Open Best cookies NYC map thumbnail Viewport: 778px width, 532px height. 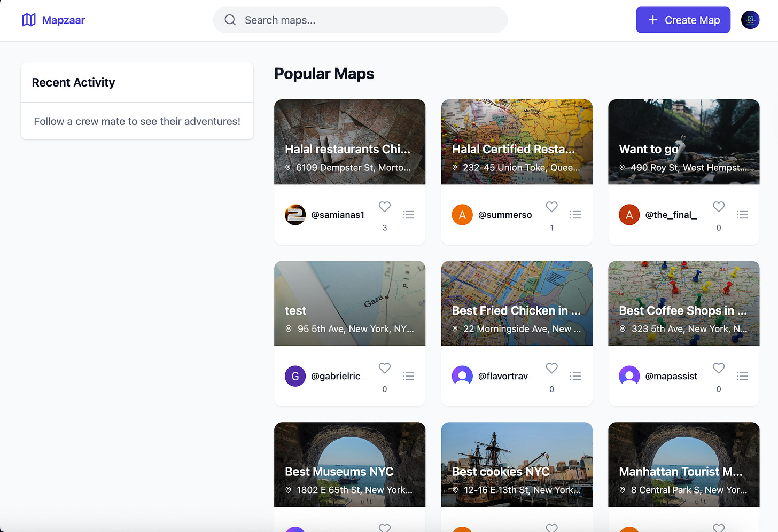pos(517,464)
